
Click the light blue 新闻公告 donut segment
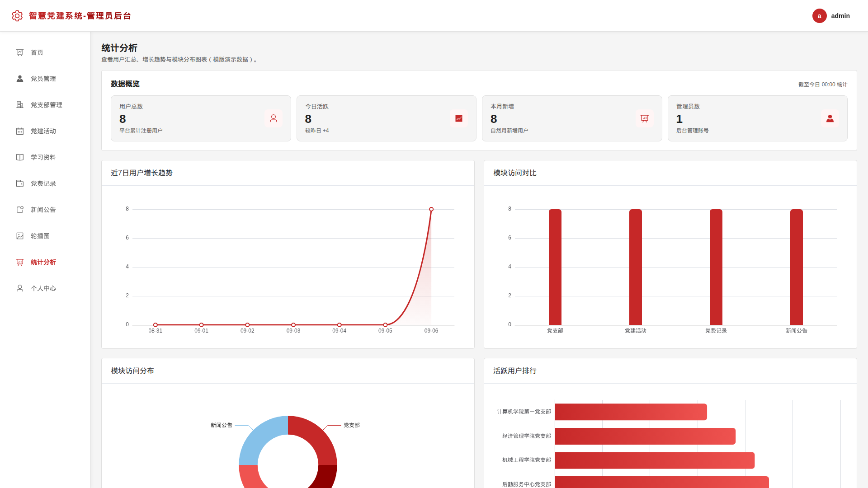260,437
